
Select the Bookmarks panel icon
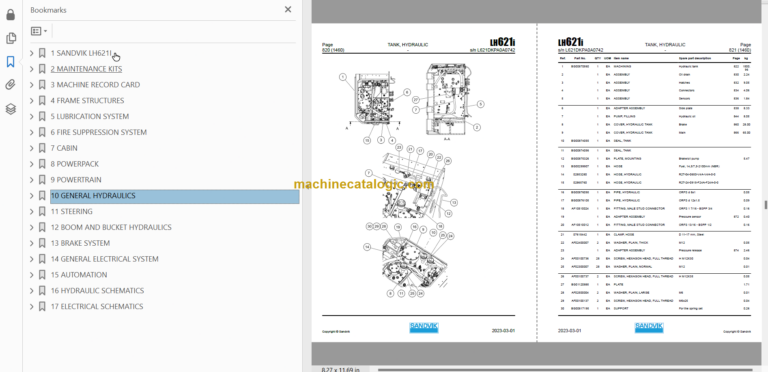click(x=10, y=62)
